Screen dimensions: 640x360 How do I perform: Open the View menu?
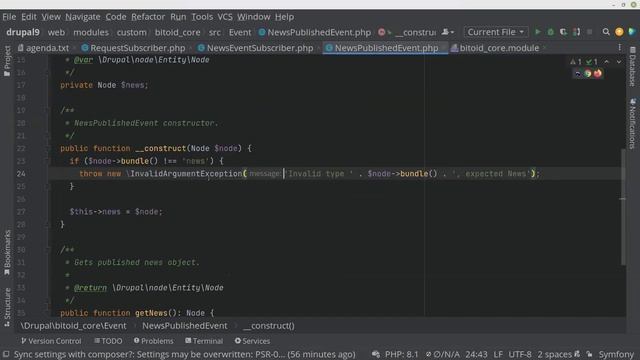point(51,17)
